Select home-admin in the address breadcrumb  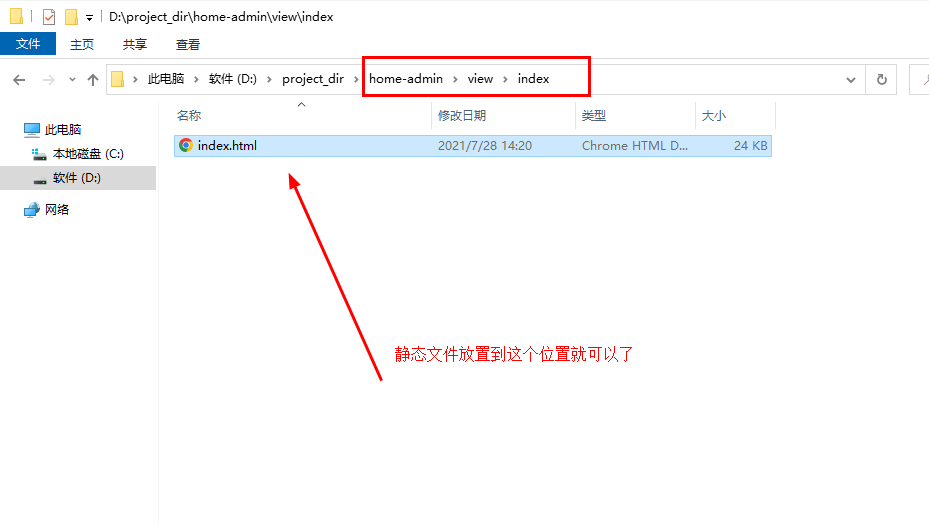point(406,79)
